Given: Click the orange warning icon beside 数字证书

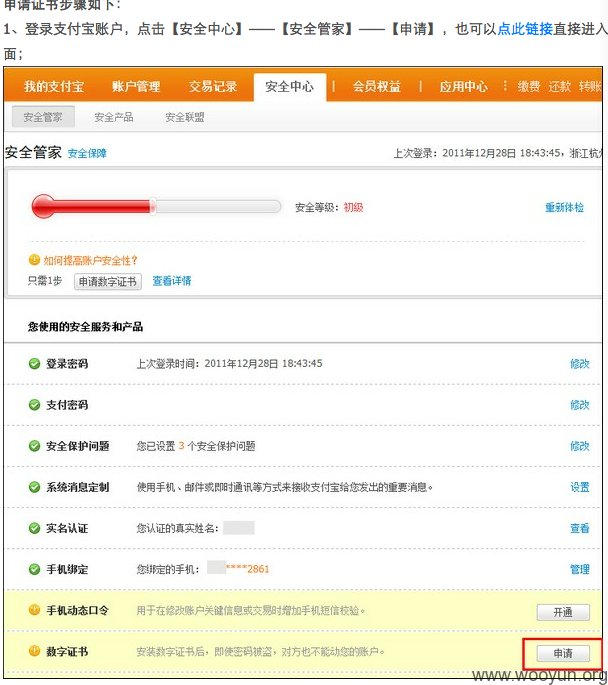Looking at the screenshot, I should [x=34, y=650].
